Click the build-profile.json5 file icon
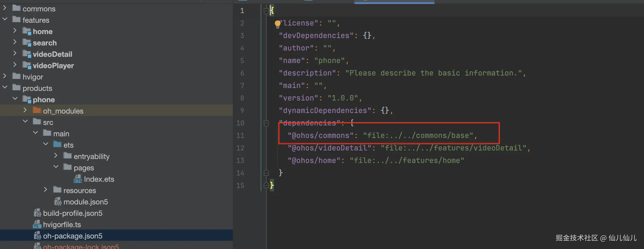 (x=37, y=213)
